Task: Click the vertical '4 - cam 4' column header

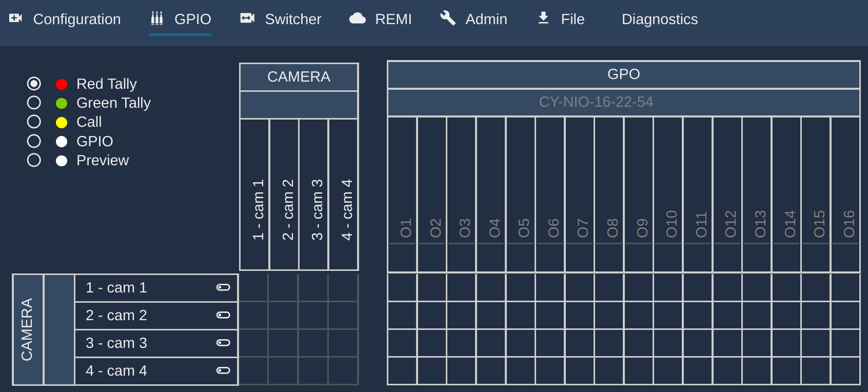Action: (343, 194)
